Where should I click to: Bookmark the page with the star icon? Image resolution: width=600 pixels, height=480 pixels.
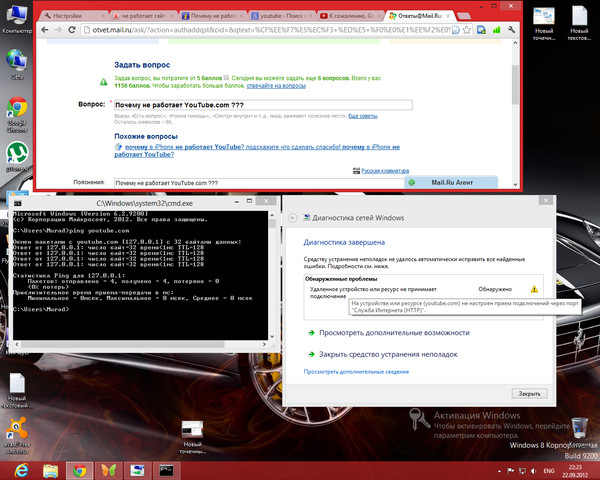pyautogui.click(x=466, y=30)
